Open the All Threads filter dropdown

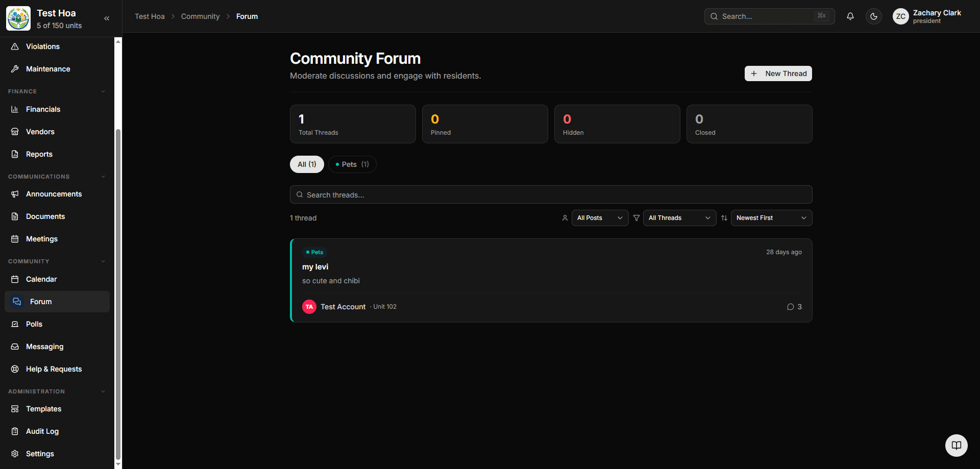tap(680, 218)
